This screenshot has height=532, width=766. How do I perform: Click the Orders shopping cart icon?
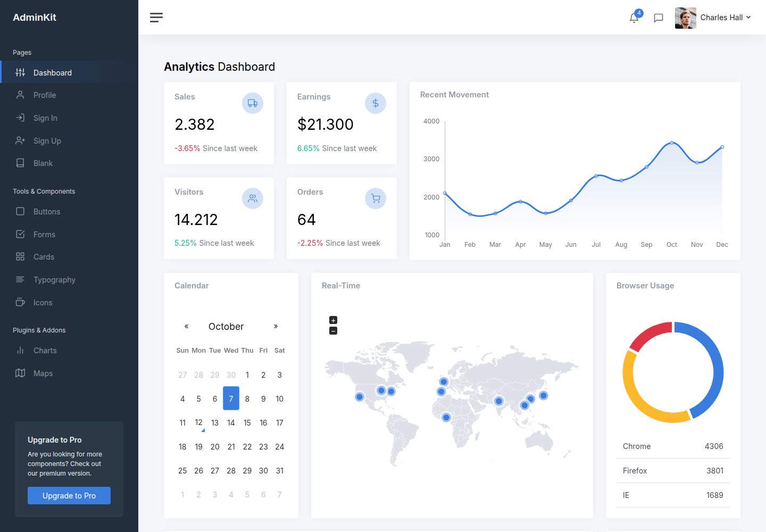[x=376, y=198]
